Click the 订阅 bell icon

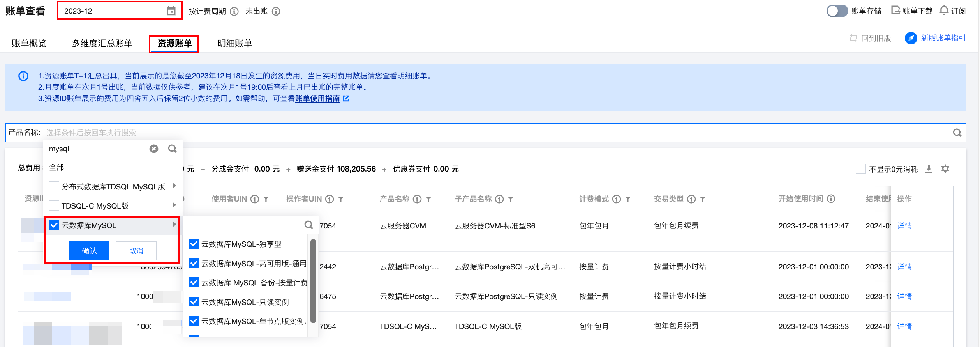point(944,11)
